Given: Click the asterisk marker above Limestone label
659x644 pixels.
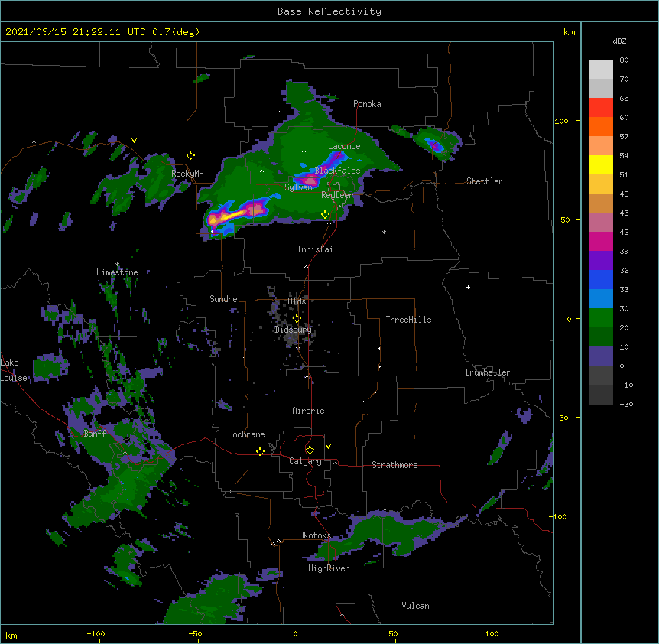Looking at the screenshot, I should pos(117,265).
